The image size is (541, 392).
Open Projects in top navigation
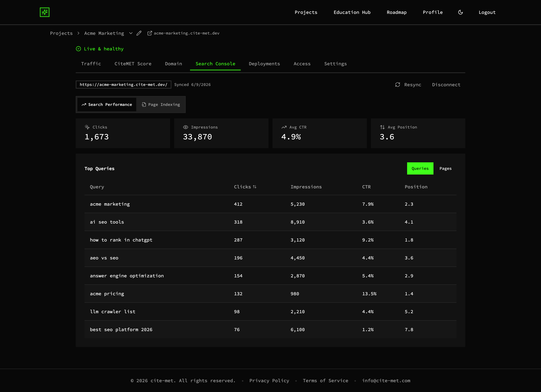coord(306,12)
